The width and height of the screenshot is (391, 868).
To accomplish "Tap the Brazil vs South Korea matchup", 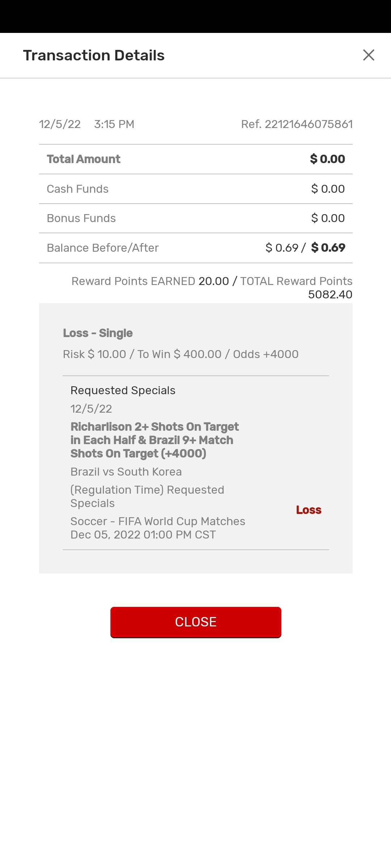I will click(126, 472).
